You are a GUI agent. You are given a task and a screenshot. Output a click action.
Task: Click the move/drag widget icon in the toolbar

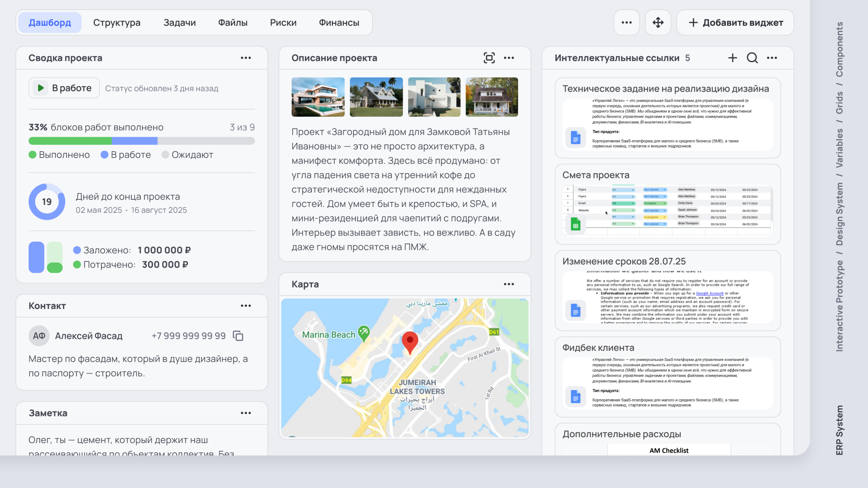(658, 22)
